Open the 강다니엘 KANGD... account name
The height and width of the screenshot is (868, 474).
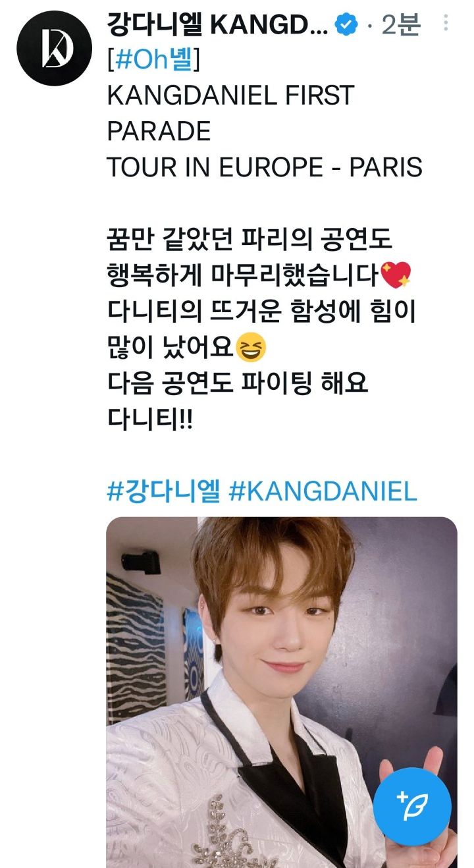coord(218,26)
